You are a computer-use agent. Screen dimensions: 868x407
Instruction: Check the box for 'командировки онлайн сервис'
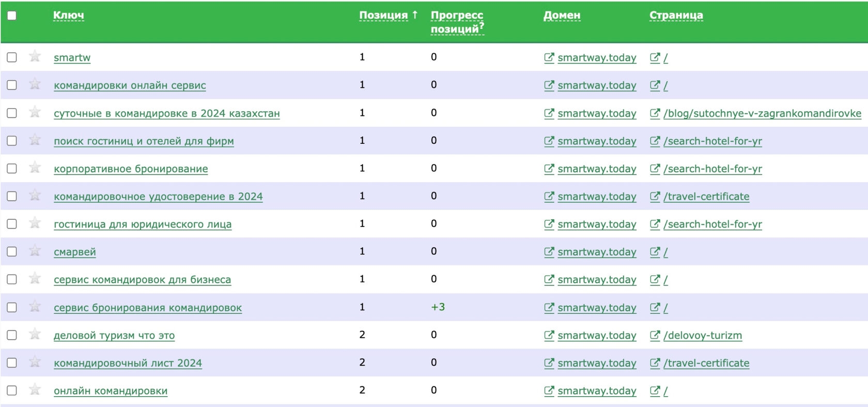click(12, 85)
